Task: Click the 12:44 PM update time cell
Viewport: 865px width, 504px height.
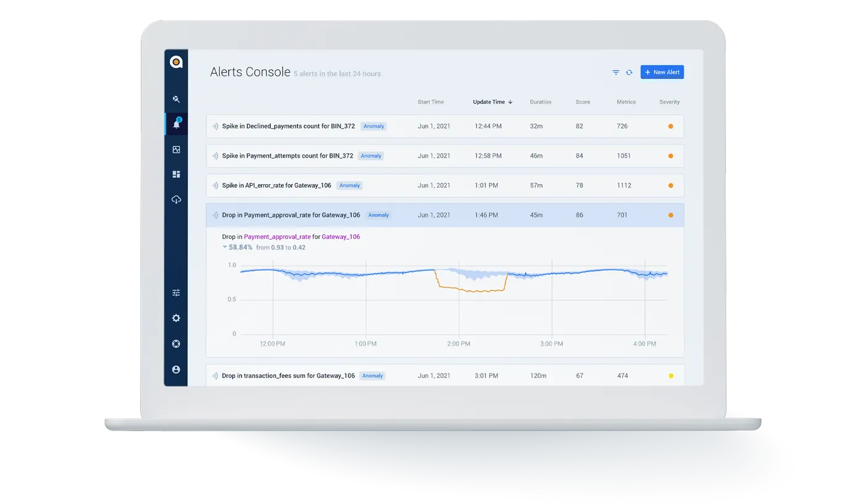Action: tap(488, 126)
